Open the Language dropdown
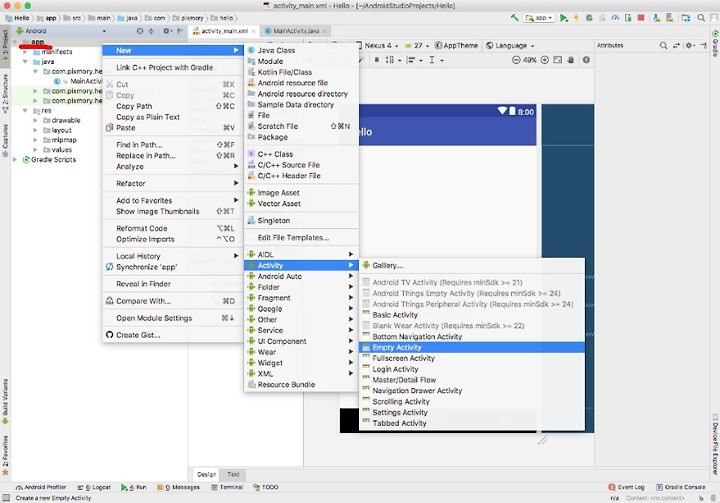This screenshot has width=720, height=503. [x=510, y=45]
